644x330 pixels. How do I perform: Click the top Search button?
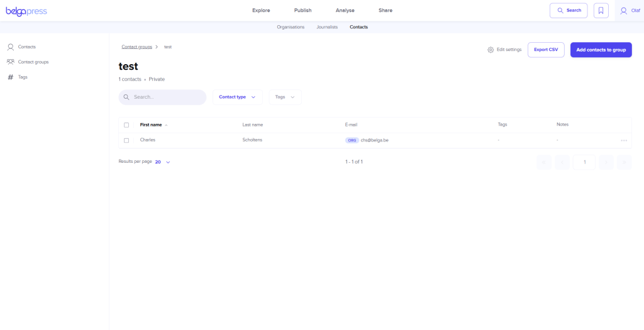(x=569, y=11)
